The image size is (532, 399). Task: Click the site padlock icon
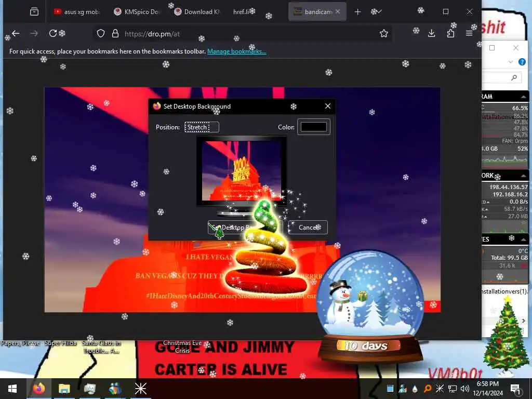[115, 33]
